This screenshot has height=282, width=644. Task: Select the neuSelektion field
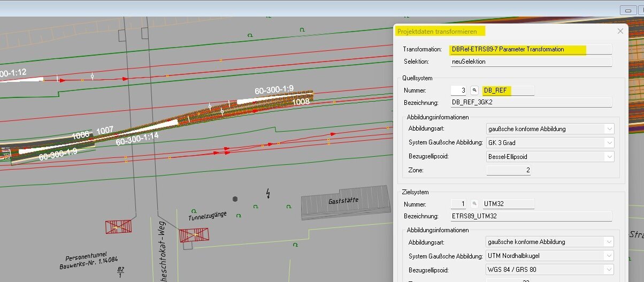[x=531, y=62]
